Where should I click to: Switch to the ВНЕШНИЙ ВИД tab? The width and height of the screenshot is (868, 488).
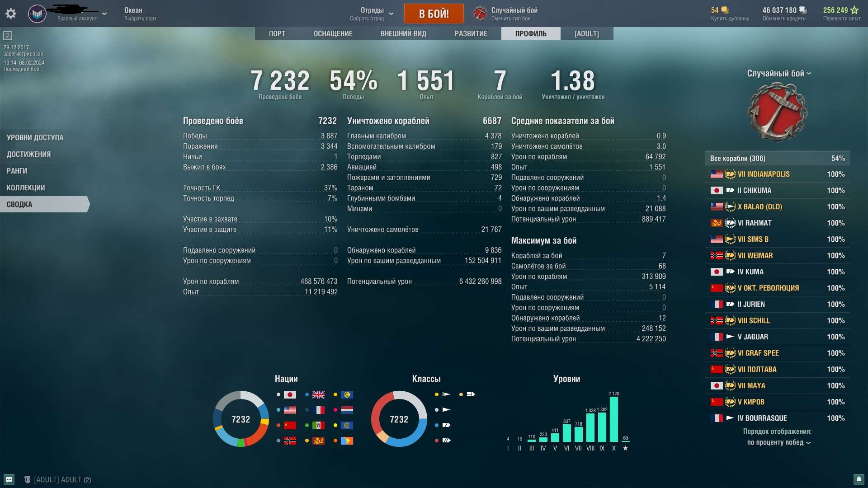(403, 33)
